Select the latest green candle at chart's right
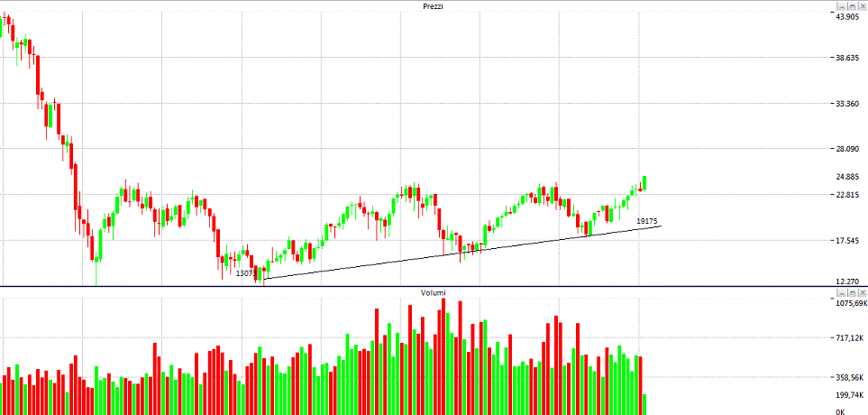This screenshot has width=868, height=415. click(644, 183)
